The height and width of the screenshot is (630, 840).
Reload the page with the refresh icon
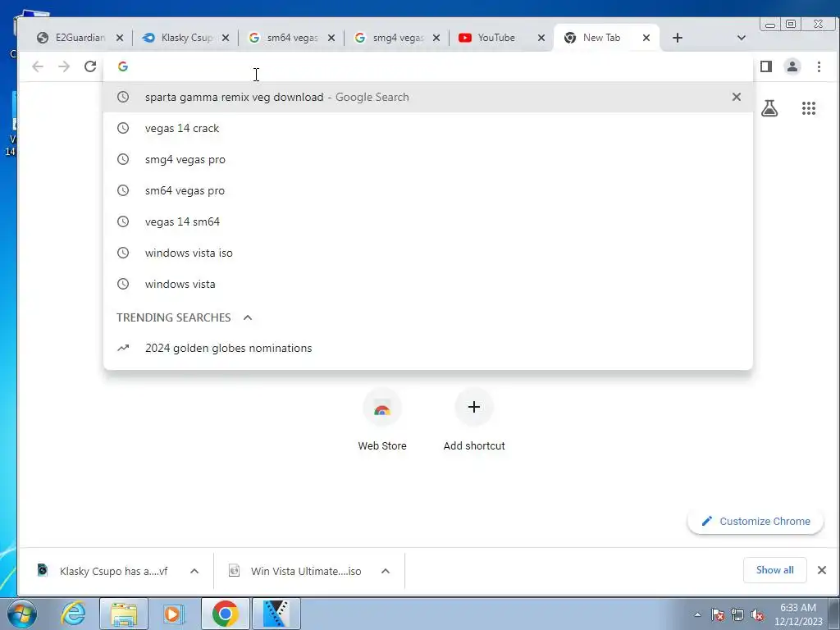click(90, 66)
